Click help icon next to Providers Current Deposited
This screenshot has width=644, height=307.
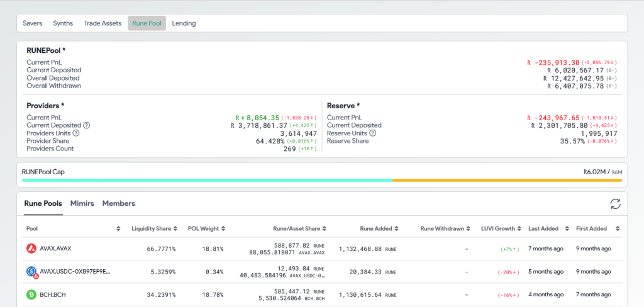click(x=87, y=125)
